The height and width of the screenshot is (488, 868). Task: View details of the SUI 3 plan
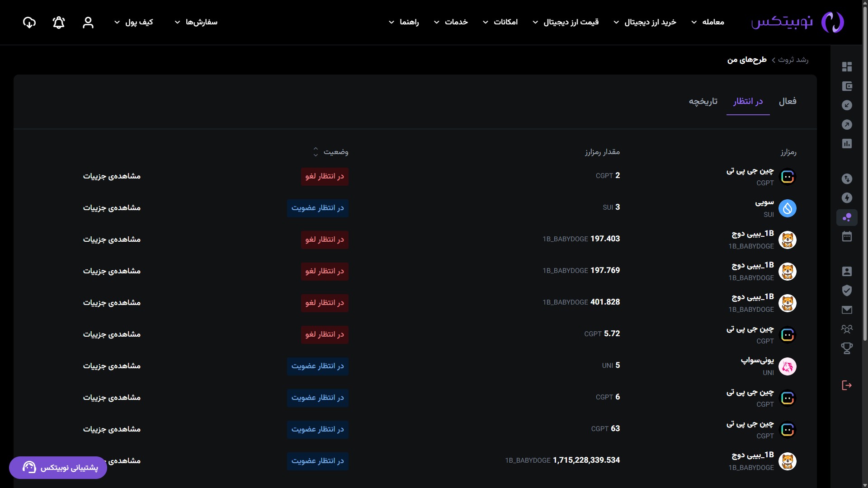[x=112, y=208]
